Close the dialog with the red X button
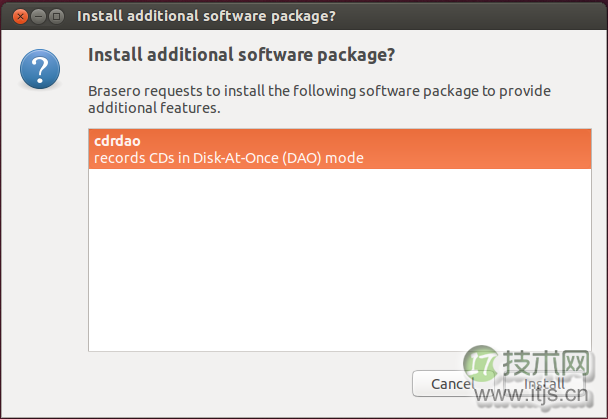This screenshot has height=419, width=608. [x=20, y=16]
